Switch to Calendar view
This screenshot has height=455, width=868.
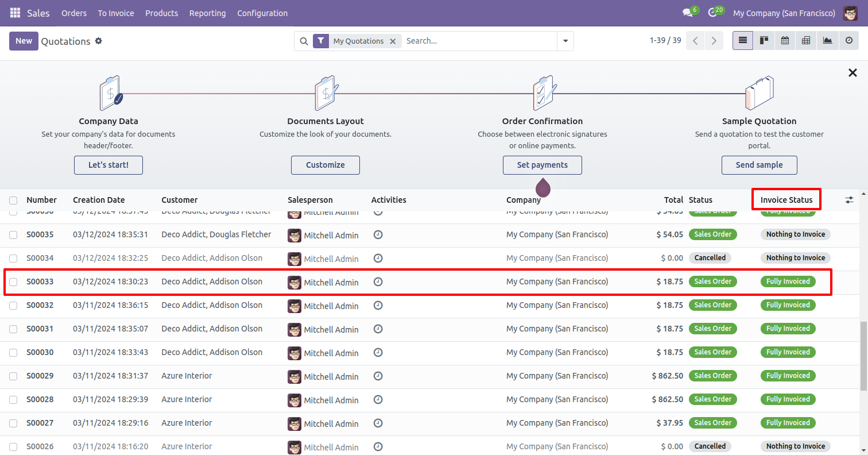coord(785,41)
